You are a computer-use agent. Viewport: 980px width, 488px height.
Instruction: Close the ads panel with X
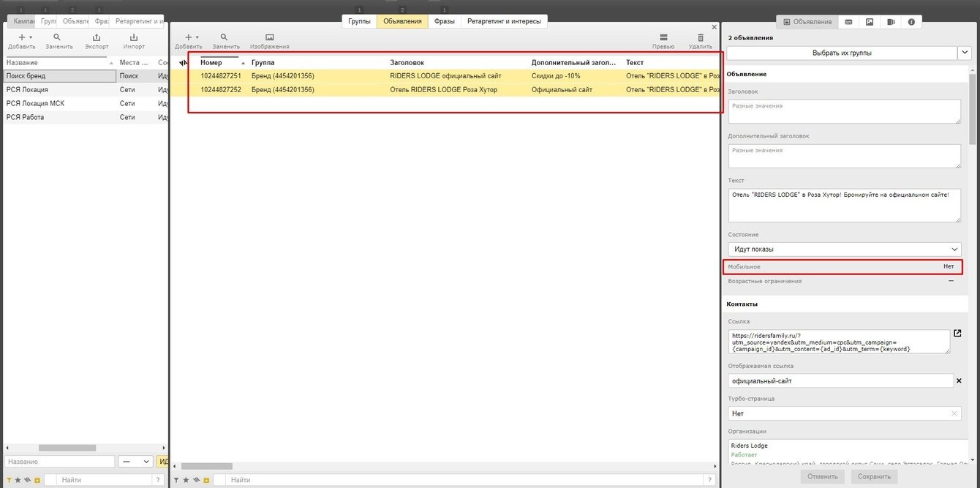tap(713, 26)
